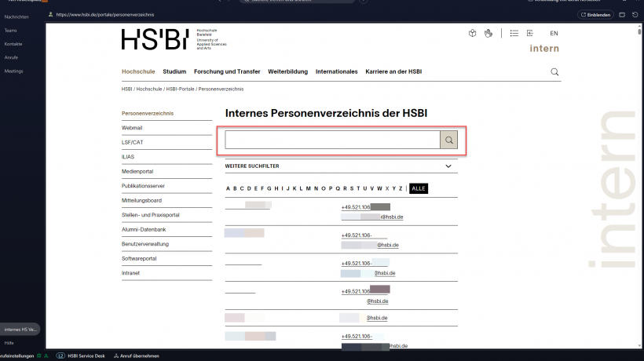Click the first listed @hsbi.de email address
The height and width of the screenshot is (361, 644).
click(x=372, y=217)
